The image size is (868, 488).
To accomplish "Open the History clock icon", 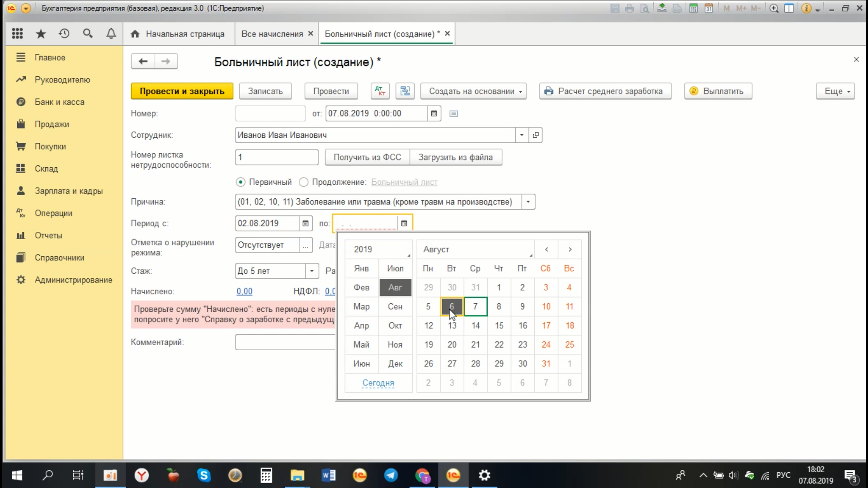I will pyautogui.click(x=64, y=33).
